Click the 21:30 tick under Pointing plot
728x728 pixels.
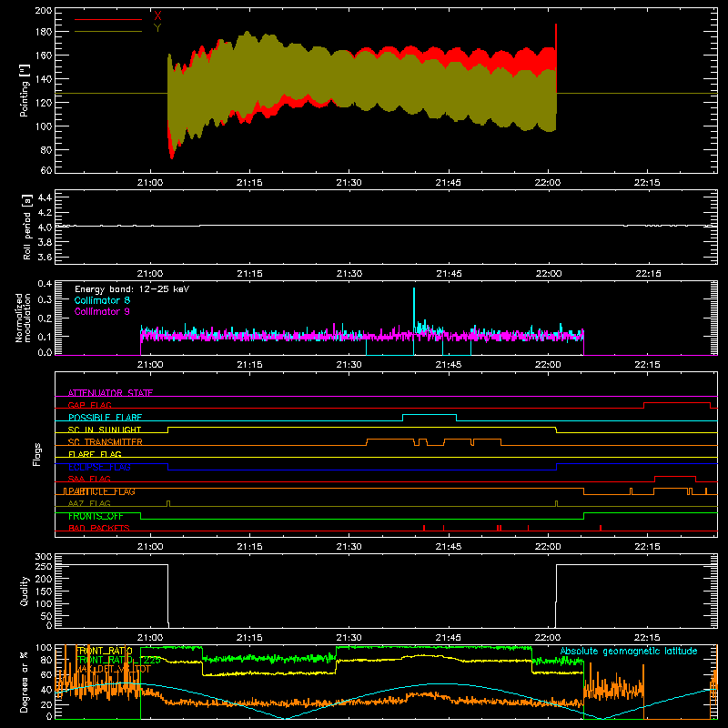click(x=349, y=183)
